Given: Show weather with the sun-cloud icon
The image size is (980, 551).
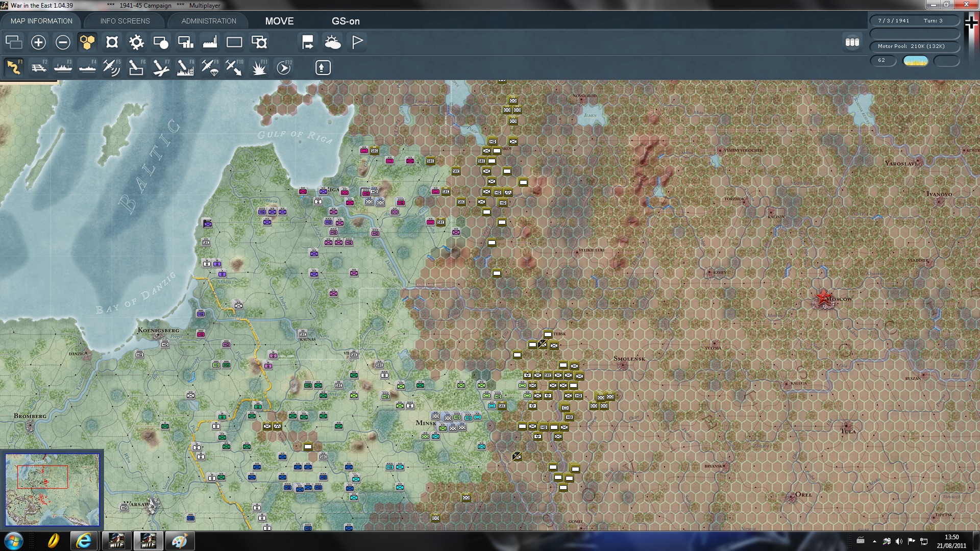Looking at the screenshot, I should coord(332,42).
